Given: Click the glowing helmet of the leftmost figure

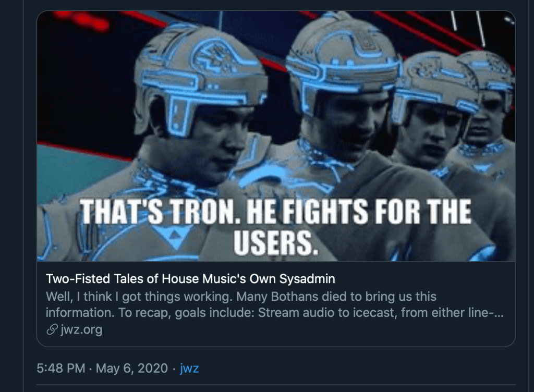Looking at the screenshot, I should pos(198,68).
